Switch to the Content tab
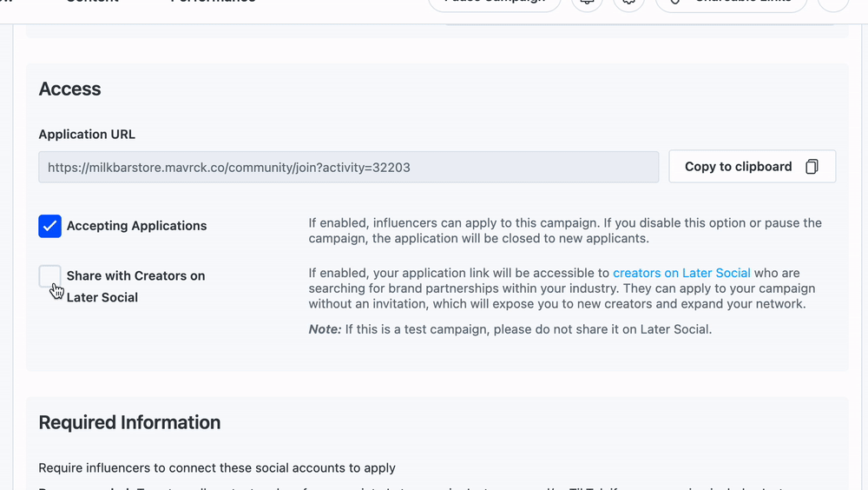Image resolution: width=868 pixels, height=490 pixels. click(x=92, y=2)
